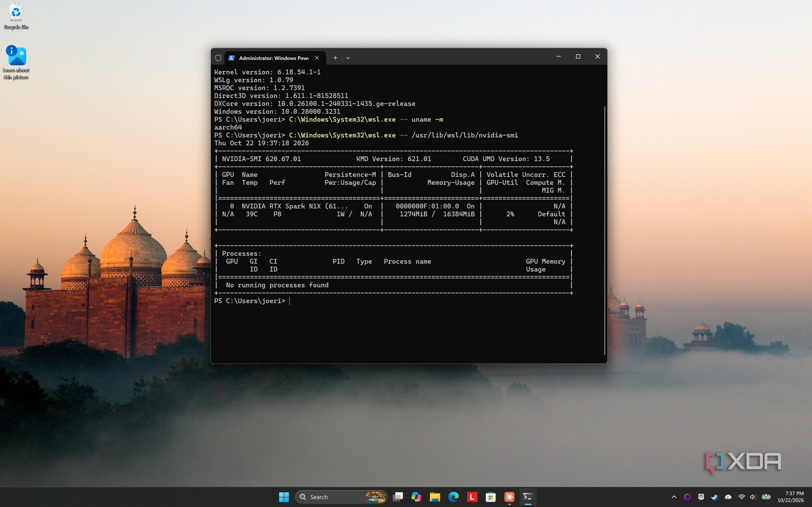Open the clock showing 7:37 PM

790,497
